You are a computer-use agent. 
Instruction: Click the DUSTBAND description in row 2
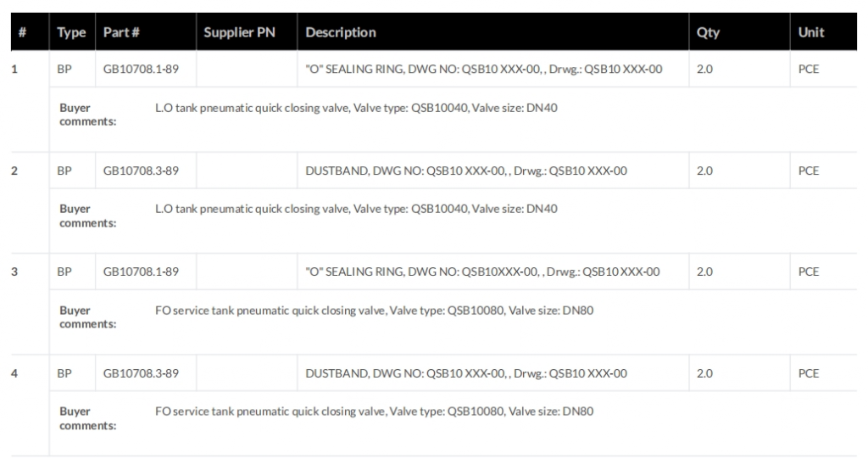coord(465,171)
